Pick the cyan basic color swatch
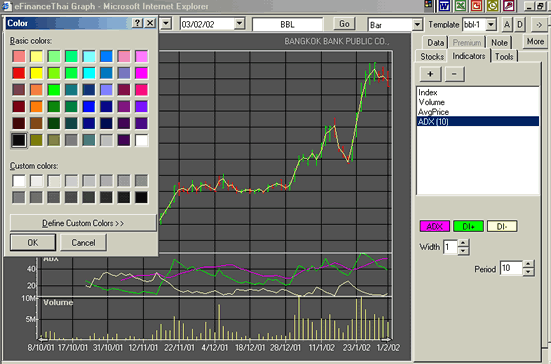 point(89,73)
